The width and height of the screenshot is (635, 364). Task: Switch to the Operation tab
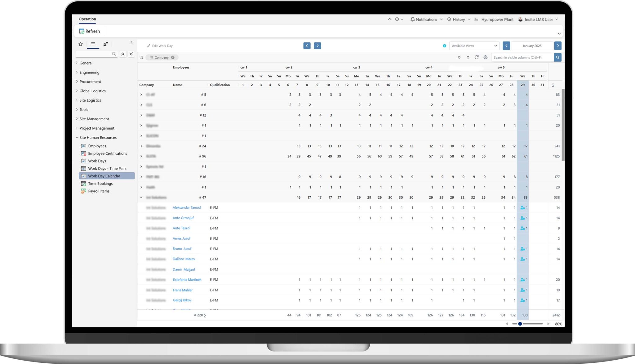[x=87, y=19]
